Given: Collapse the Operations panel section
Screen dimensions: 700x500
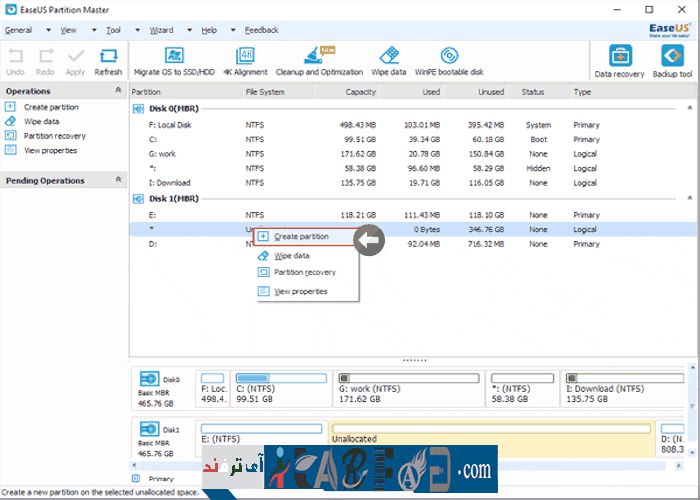Looking at the screenshot, I should (x=119, y=91).
